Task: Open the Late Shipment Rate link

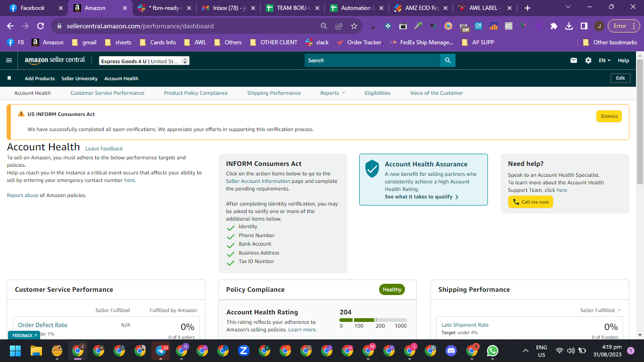Action: (465, 325)
